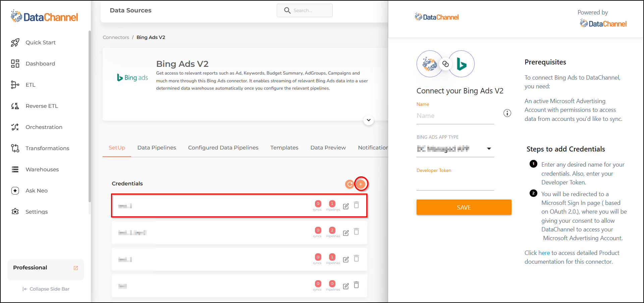
Task: Click 'Connect your Bing Ads V2' heading
Action: (460, 91)
